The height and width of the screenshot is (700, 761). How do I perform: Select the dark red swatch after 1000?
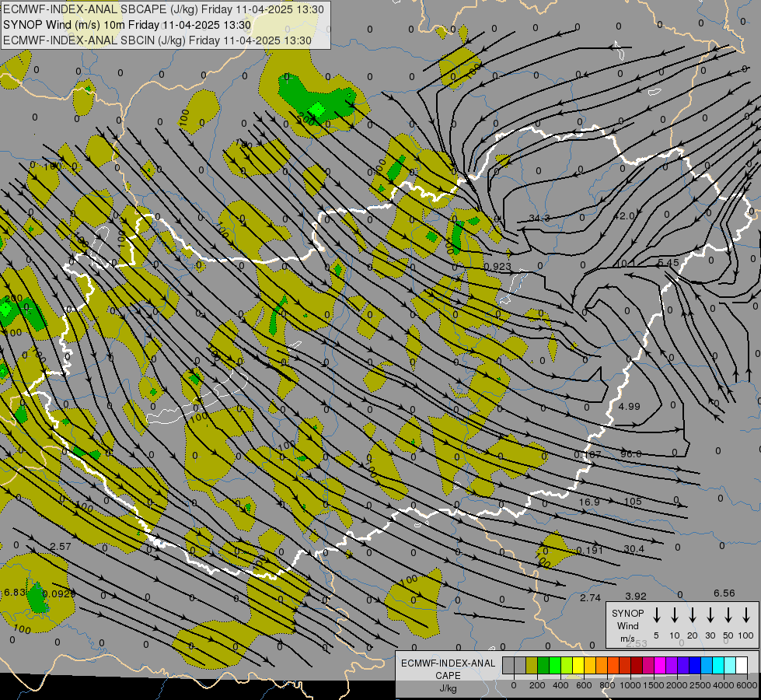click(x=637, y=665)
